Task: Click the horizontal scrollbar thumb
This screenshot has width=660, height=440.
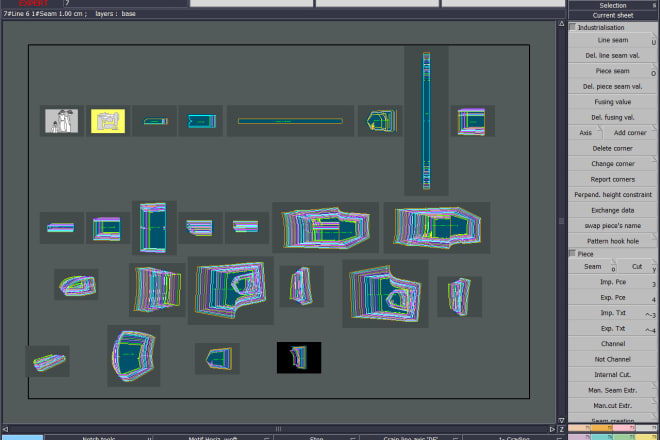Action: [x=278, y=429]
